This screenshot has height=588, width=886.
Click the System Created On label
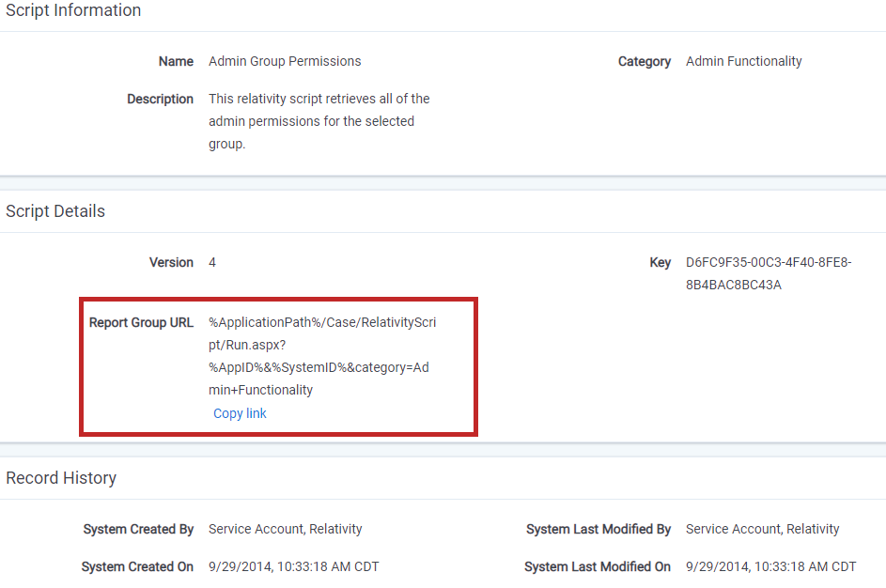[x=137, y=566]
